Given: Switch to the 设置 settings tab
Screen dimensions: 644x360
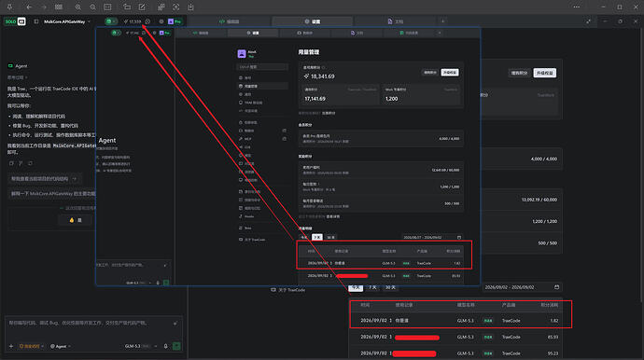Looking at the screenshot, I should click(x=312, y=21).
